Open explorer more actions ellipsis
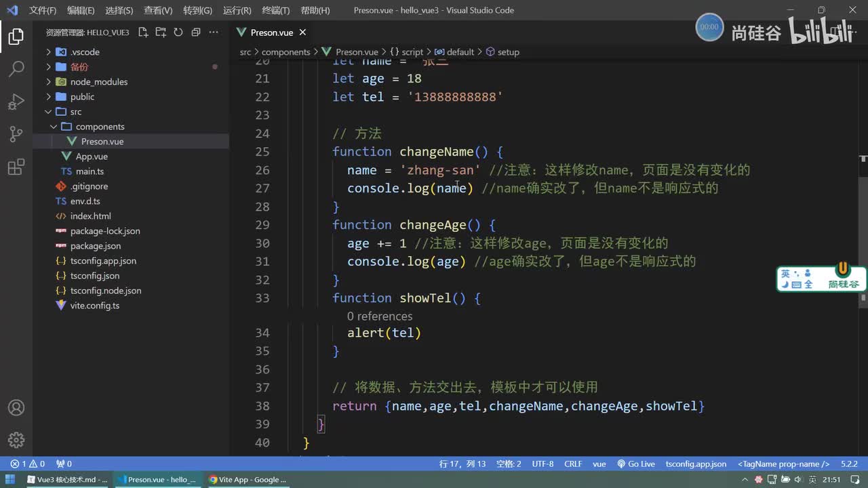Image resolution: width=868 pixels, height=488 pixels. point(214,32)
